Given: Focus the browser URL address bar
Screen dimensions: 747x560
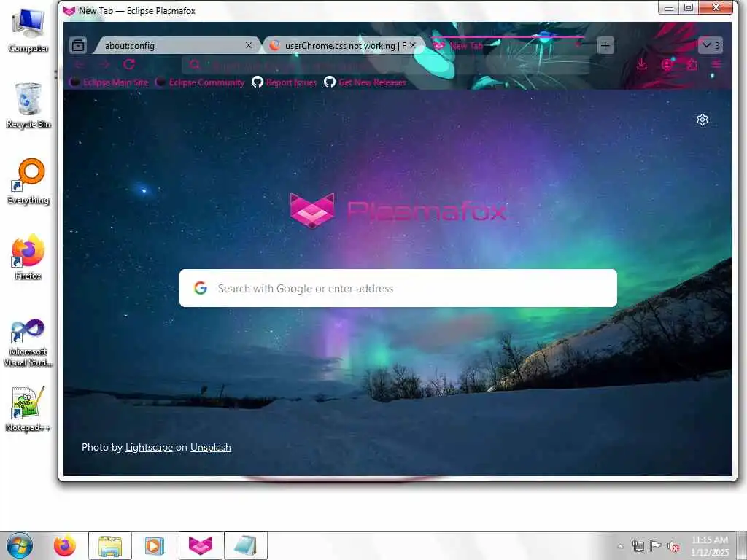Looking at the screenshot, I should pos(386,65).
